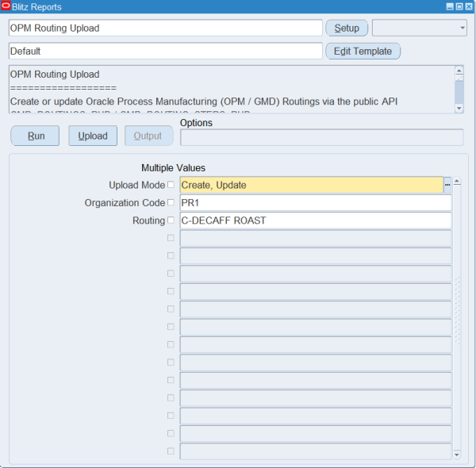Click the 'Multiple Values' column heading
Image resolution: width=476 pixels, height=468 pixels.
[173, 168]
